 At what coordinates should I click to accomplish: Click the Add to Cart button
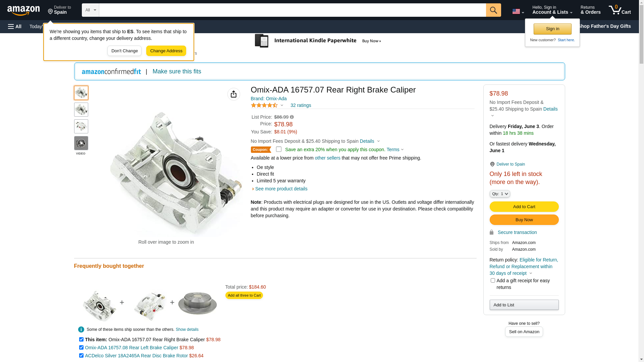[524, 207]
